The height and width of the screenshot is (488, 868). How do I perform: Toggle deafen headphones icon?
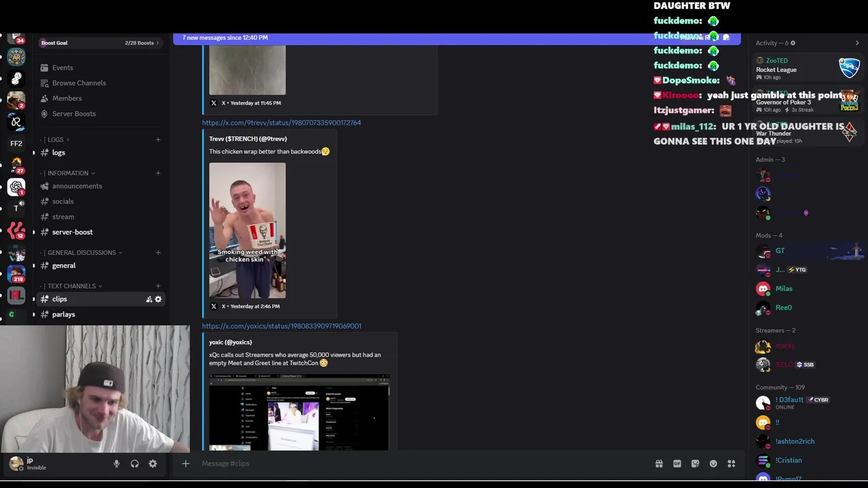pyautogui.click(x=134, y=464)
